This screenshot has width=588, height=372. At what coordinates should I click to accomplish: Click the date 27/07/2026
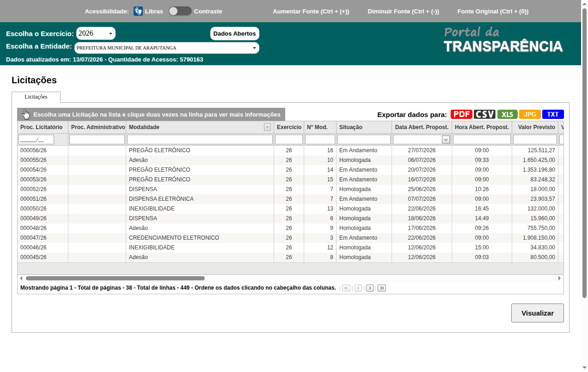click(422, 150)
